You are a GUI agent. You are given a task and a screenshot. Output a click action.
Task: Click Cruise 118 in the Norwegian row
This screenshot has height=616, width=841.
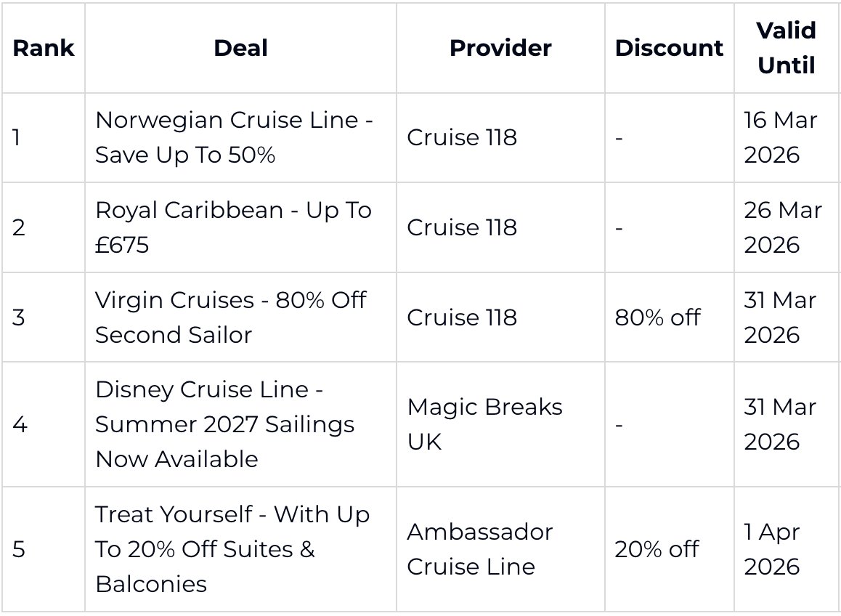[x=462, y=137]
